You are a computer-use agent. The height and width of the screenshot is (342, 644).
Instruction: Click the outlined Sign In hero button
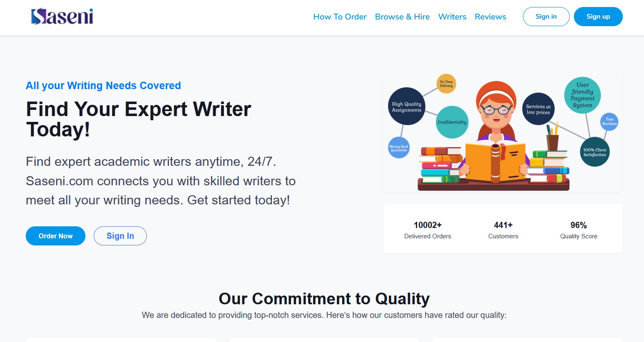coord(120,236)
